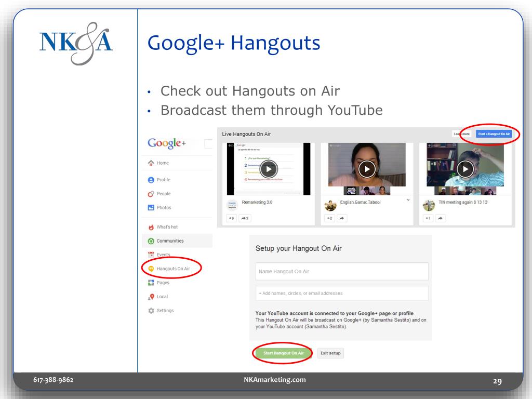Click the Google+ logo
The width and height of the screenshot is (532, 399).
pyautogui.click(x=167, y=143)
